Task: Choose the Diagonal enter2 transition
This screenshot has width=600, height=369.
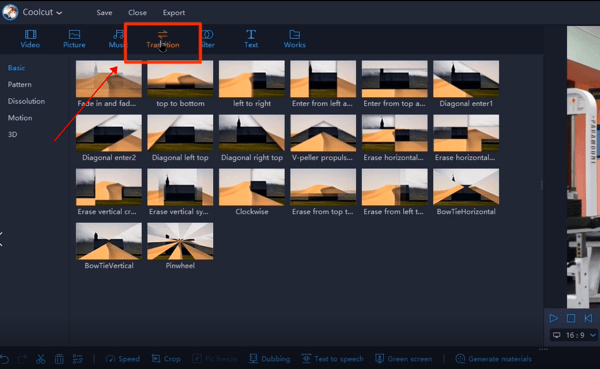Action: coord(109,138)
